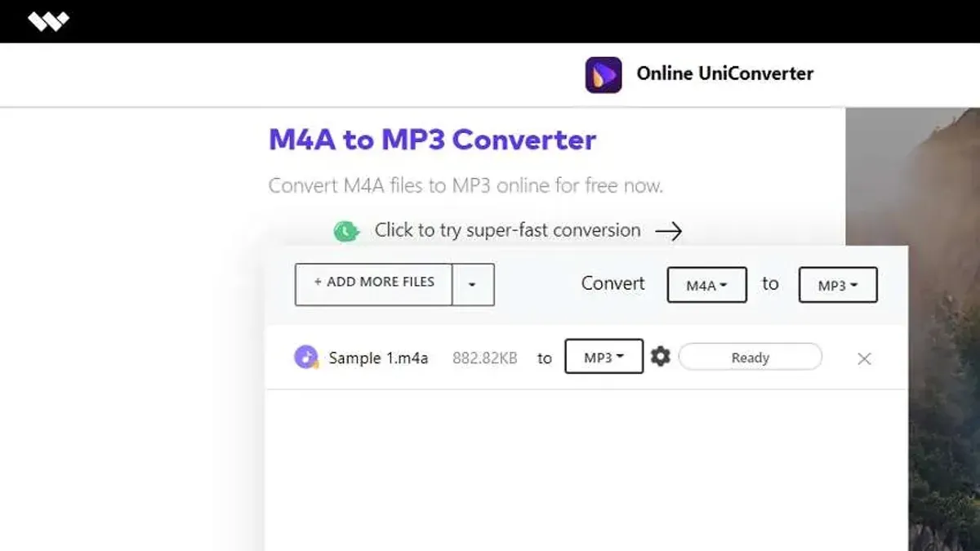Click the music file icon for Sample 1.m4a
Image resolution: width=980 pixels, height=551 pixels.
(306, 357)
